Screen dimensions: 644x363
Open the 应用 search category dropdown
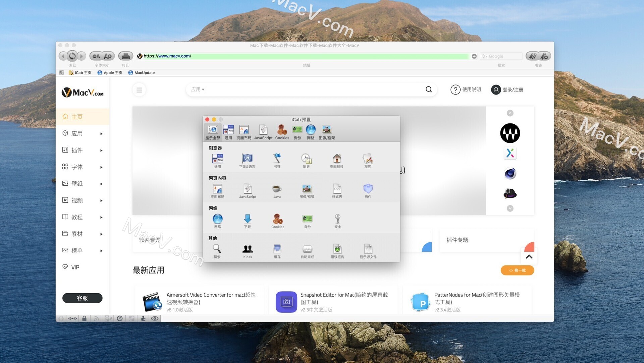coord(198,89)
